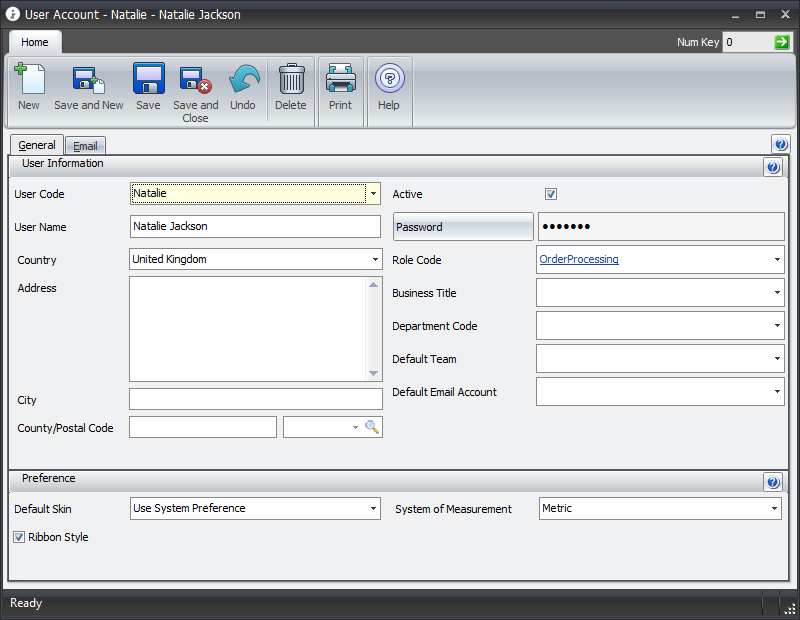Click the New user account icon
The height and width of the screenshot is (620, 800).
click(29, 80)
